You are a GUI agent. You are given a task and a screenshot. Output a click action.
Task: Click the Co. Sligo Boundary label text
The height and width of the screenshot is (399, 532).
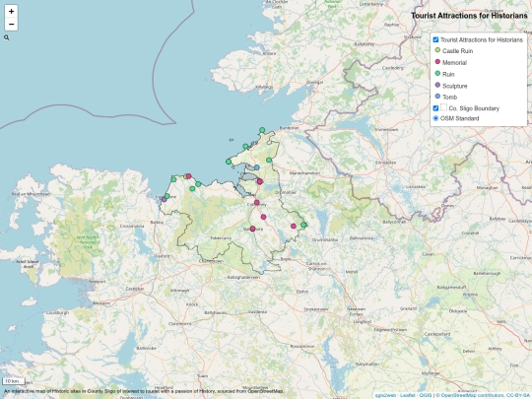[474, 108]
